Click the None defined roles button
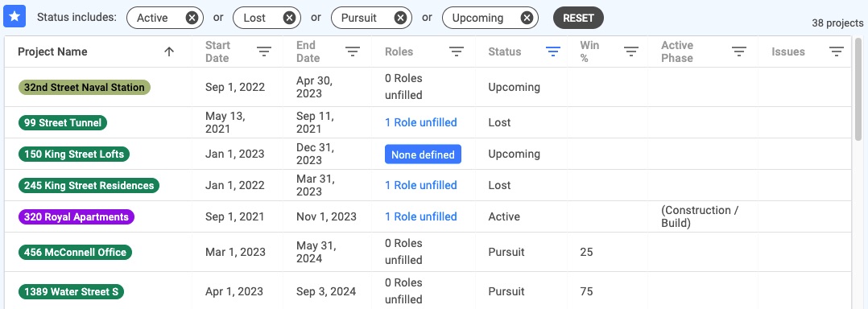The height and width of the screenshot is (309, 868). (x=423, y=154)
